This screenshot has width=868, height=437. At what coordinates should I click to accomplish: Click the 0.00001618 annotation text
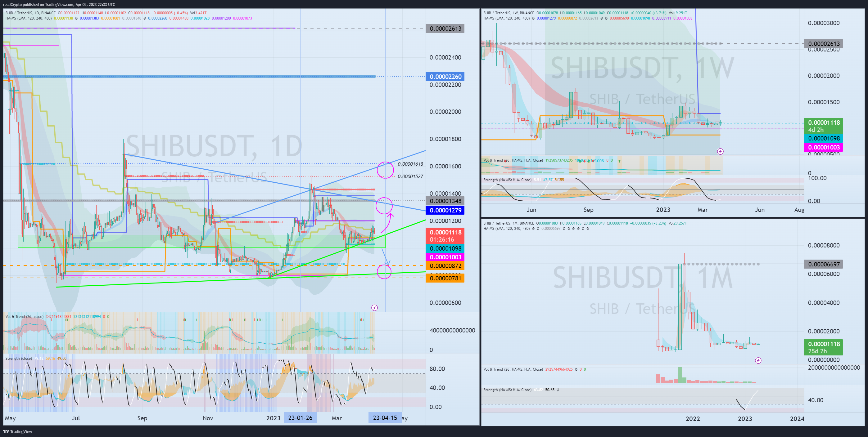point(410,164)
